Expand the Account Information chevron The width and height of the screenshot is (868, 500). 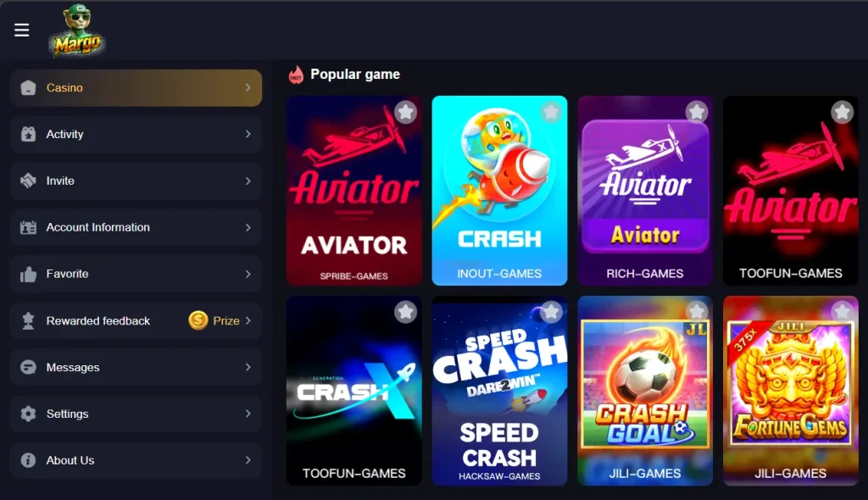248,228
